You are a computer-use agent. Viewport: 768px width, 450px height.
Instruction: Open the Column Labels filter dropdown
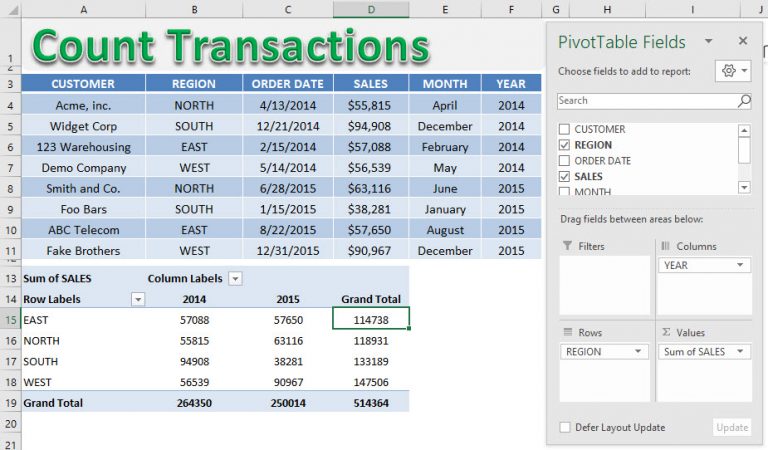click(235, 279)
